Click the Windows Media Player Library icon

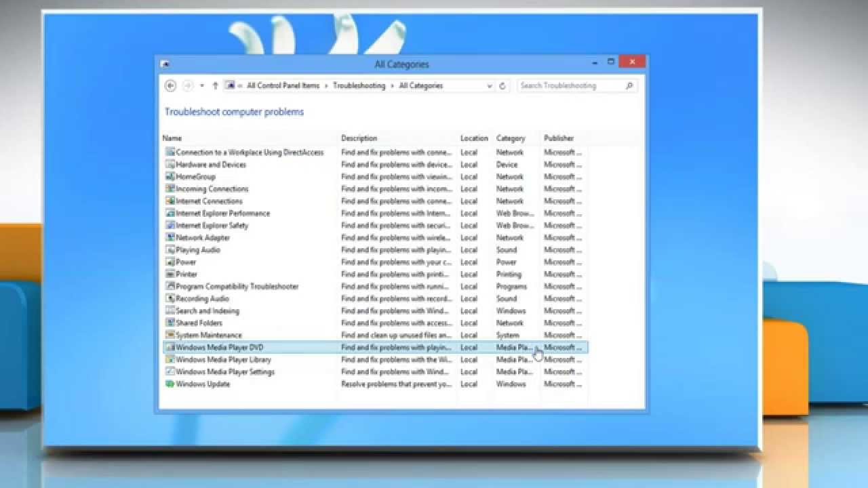coord(170,360)
